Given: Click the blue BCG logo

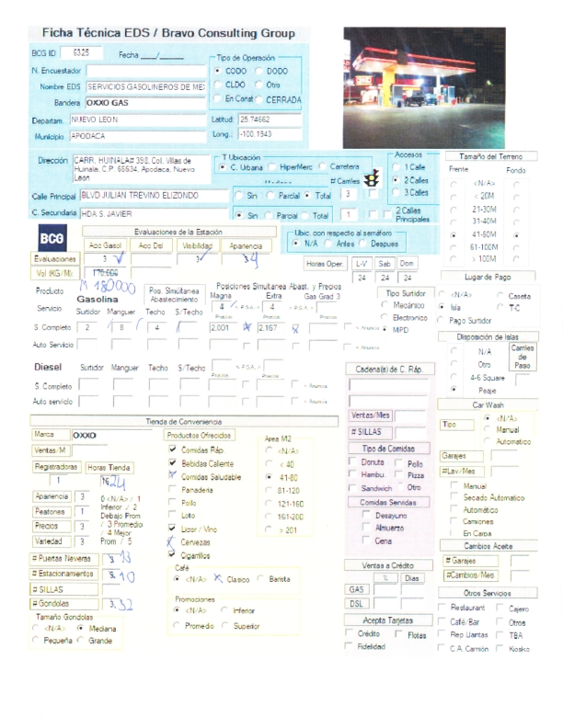Looking at the screenshot, I should coord(52,238).
